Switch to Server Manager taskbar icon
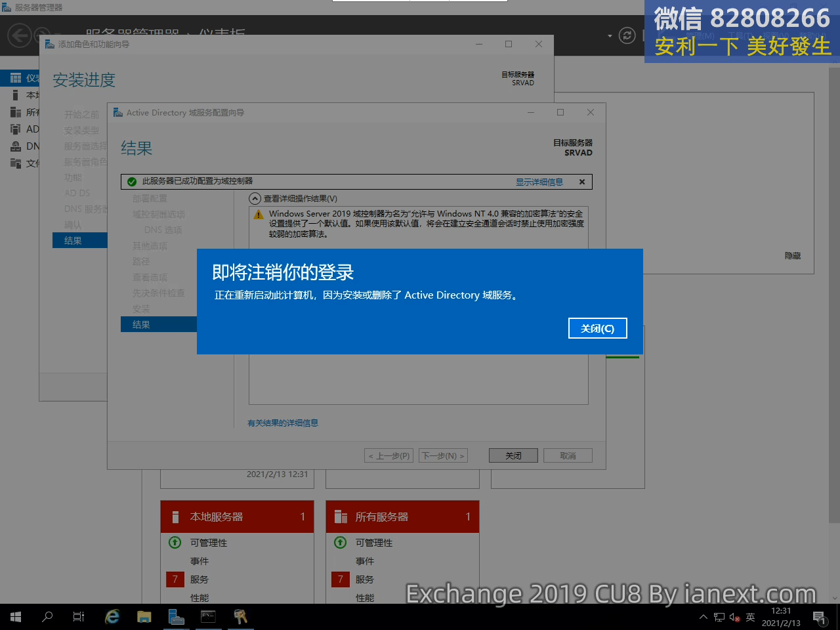 point(176,617)
